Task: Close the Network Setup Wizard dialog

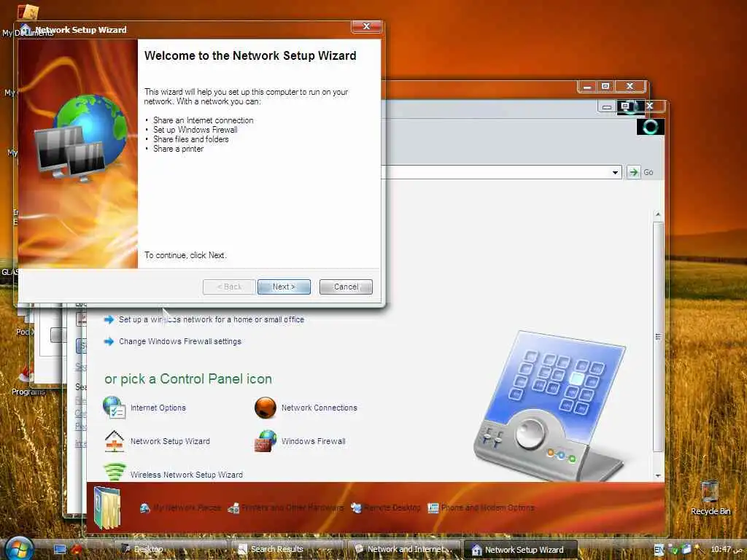Action: [x=366, y=26]
